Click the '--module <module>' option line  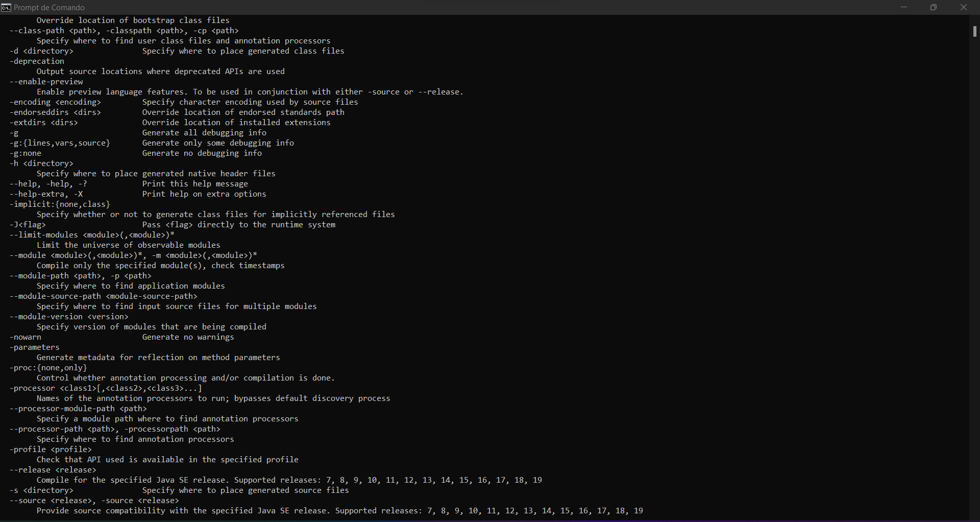point(133,255)
